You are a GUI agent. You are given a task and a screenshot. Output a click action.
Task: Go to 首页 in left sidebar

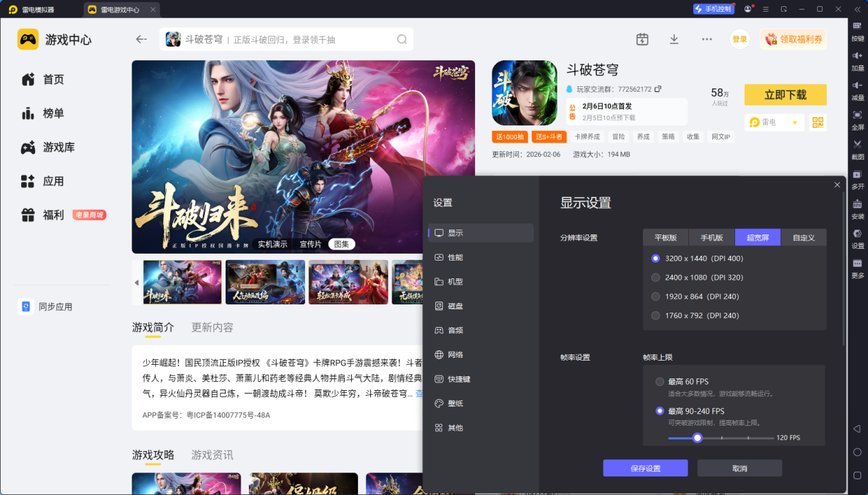[43, 80]
